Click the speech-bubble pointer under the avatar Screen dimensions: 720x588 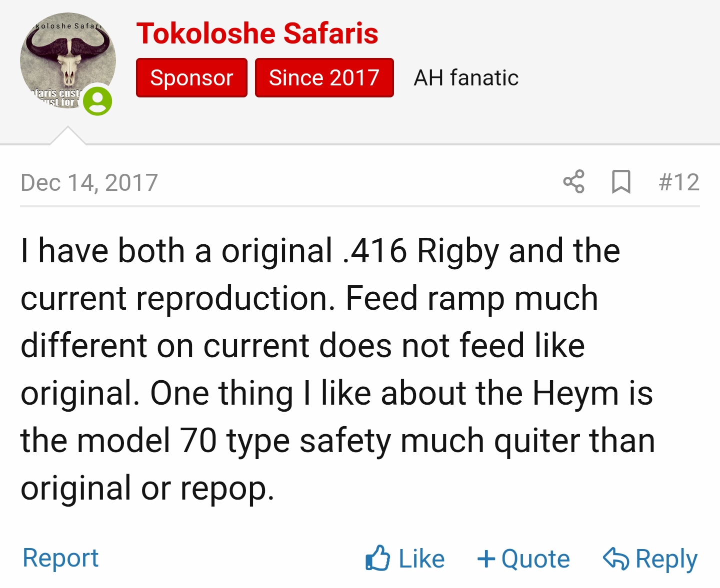68,136
